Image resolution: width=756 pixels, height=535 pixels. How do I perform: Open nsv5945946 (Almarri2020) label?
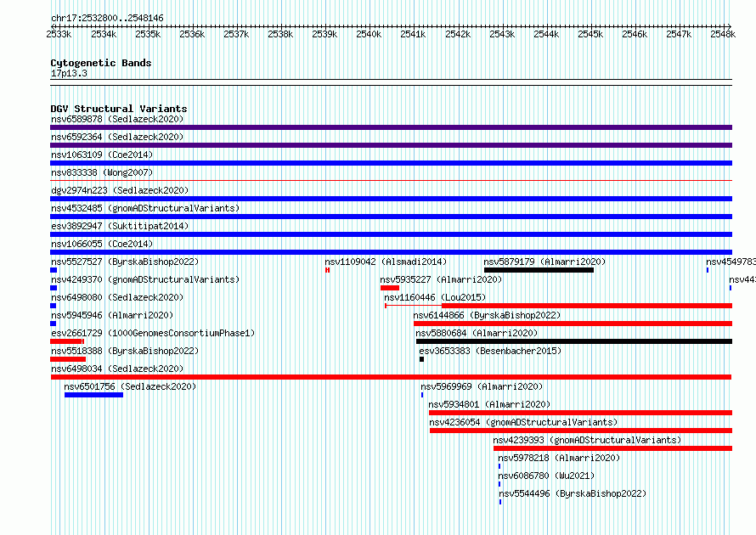pyautogui.click(x=112, y=315)
